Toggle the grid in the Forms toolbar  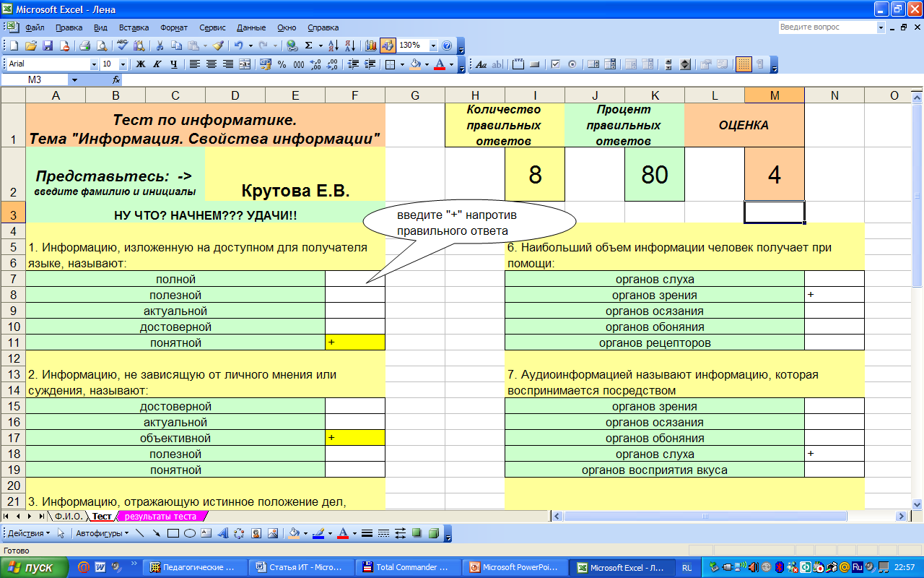(x=744, y=64)
